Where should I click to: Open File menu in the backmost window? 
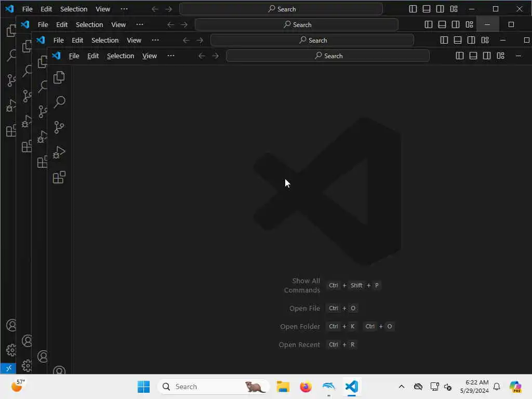click(27, 9)
